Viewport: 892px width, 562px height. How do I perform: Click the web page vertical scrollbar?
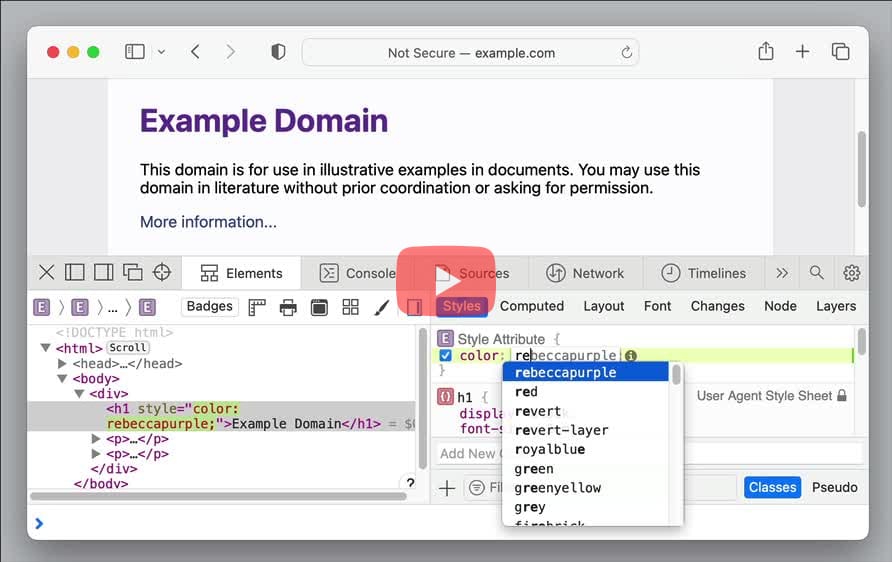[862, 170]
